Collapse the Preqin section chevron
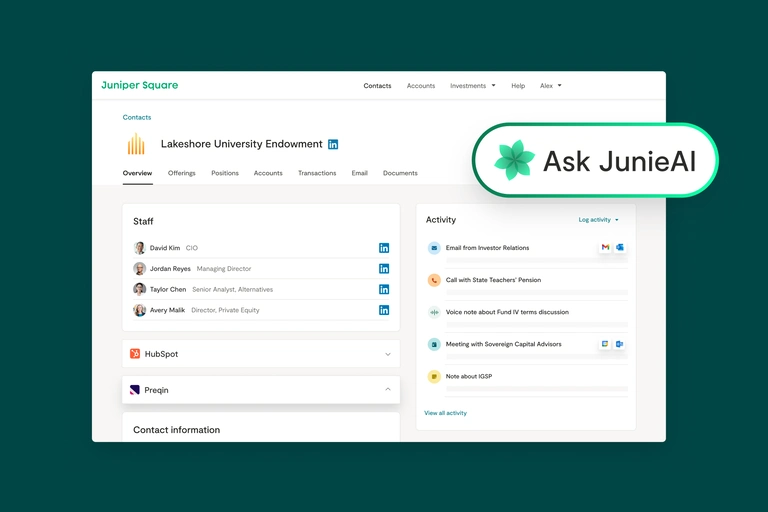Image resolution: width=768 pixels, height=512 pixels. tap(388, 390)
